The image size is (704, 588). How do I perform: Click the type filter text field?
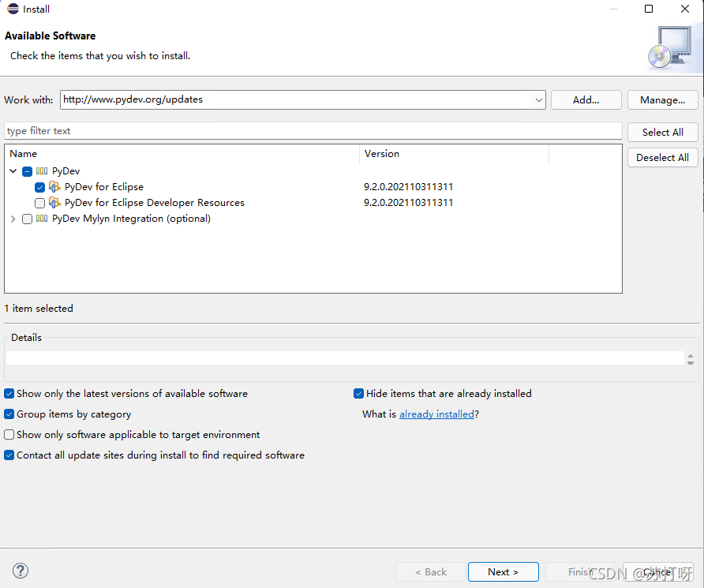[x=313, y=130]
